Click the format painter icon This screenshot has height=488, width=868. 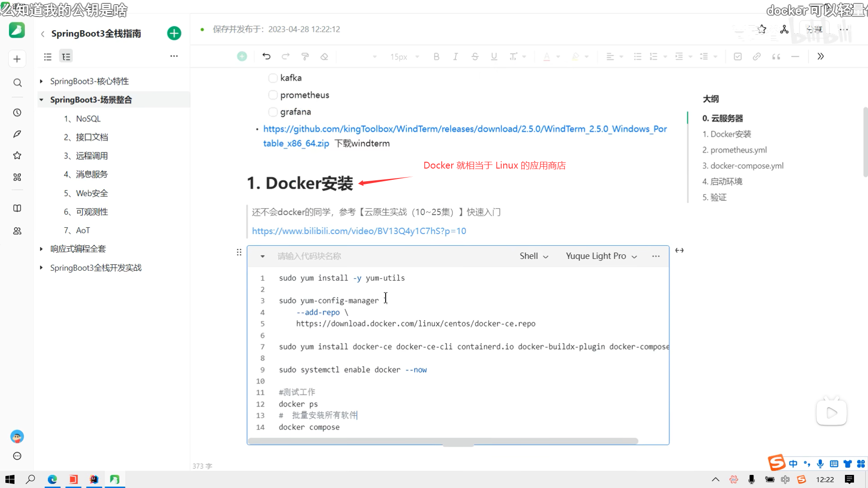tap(305, 56)
